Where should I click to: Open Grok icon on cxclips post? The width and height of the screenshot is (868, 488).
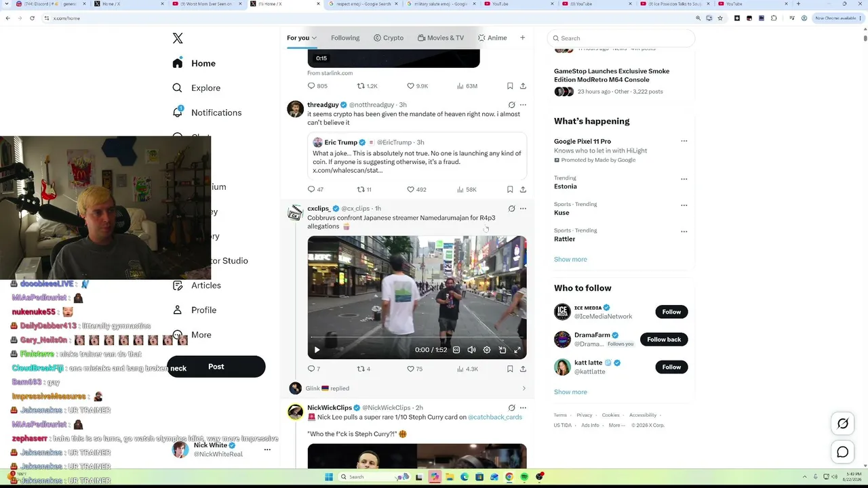[x=511, y=209]
